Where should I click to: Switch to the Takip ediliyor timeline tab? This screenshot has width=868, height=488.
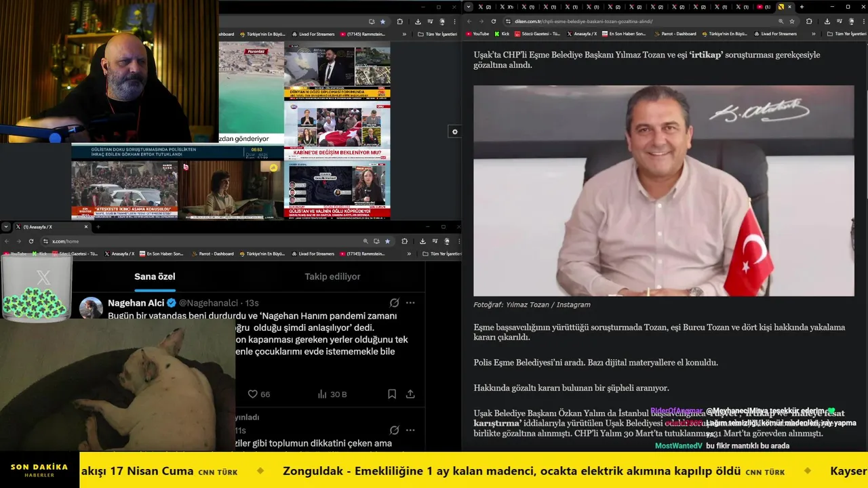[x=332, y=277]
